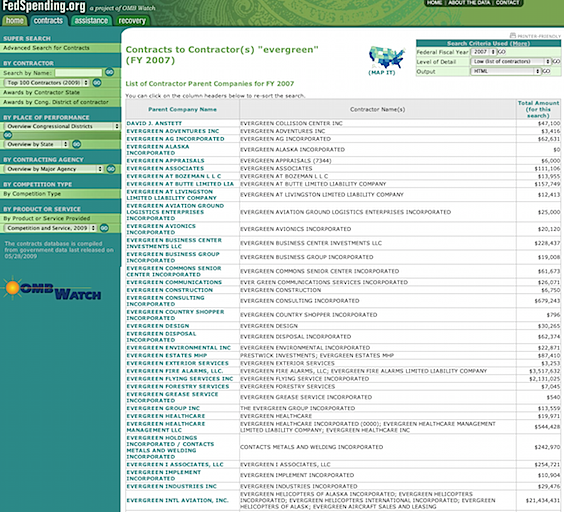Open Overview Congressional Districts dropdown
564x512 pixels.
click(62, 126)
